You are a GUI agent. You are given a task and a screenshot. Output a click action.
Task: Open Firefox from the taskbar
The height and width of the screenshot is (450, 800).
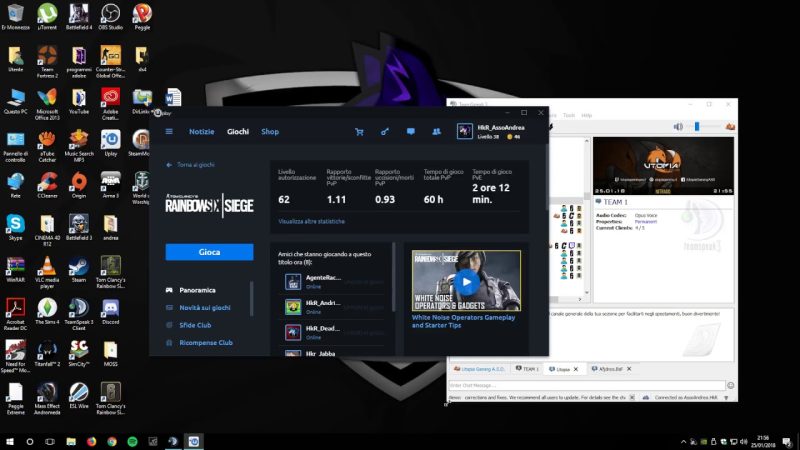click(91, 441)
